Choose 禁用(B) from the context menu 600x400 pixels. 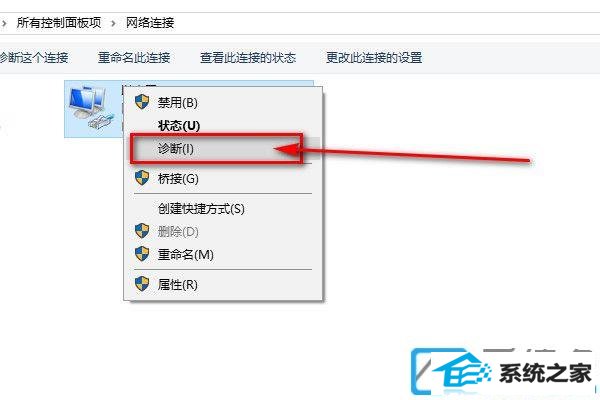tap(178, 102)
